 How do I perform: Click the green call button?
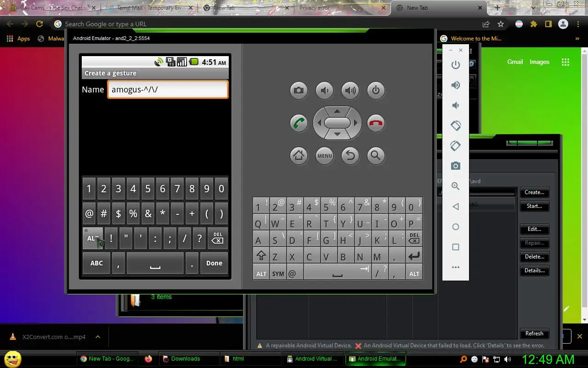[x=299, y=123]
